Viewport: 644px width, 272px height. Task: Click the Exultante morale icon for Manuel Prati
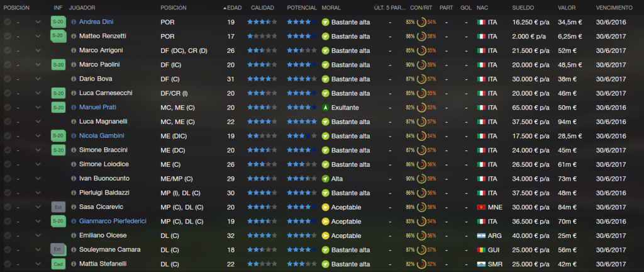tap(325, 108)
